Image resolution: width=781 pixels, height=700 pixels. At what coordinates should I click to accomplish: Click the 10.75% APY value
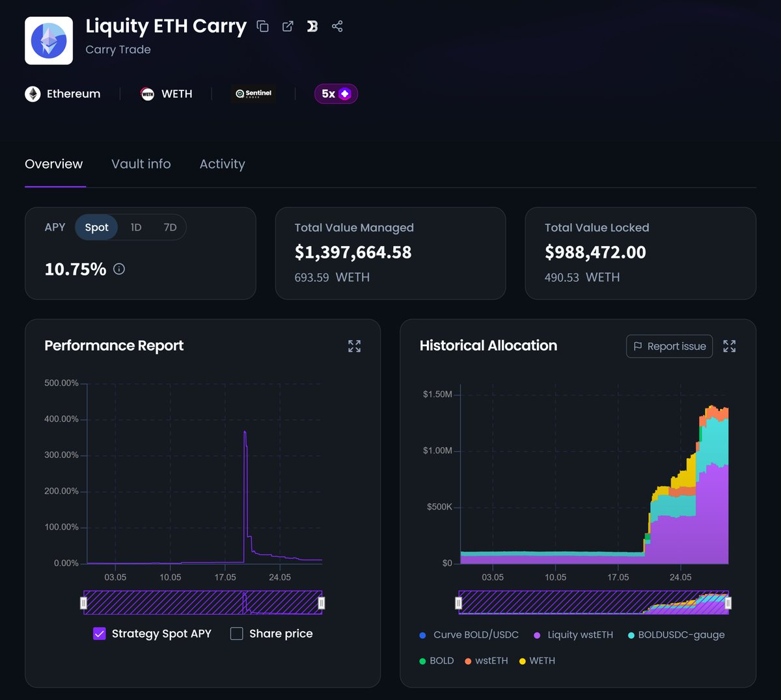75,269
